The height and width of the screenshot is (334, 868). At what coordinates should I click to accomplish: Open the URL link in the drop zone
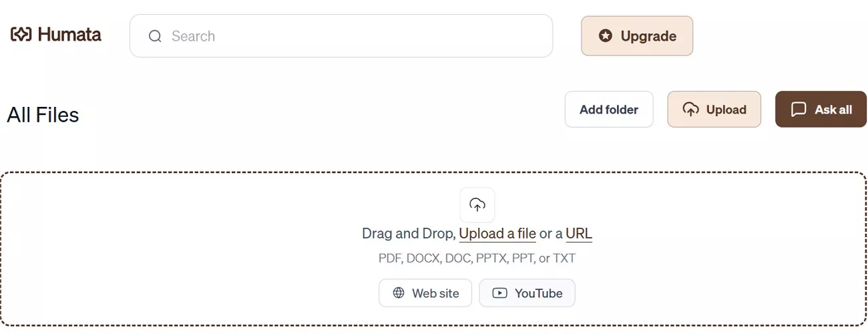(x=579, y=234)
